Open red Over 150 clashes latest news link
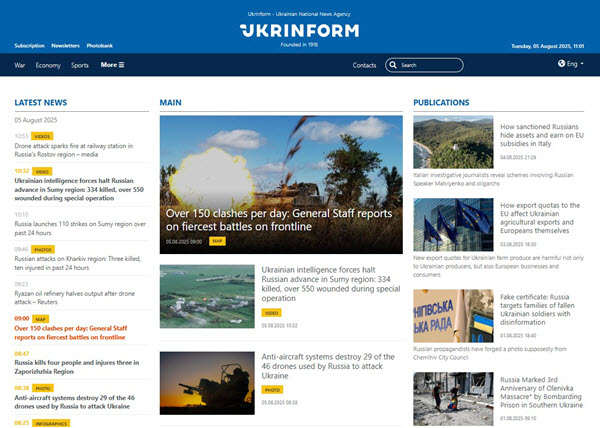This screenshot has height=428, width=600. (x=70, y=332)
